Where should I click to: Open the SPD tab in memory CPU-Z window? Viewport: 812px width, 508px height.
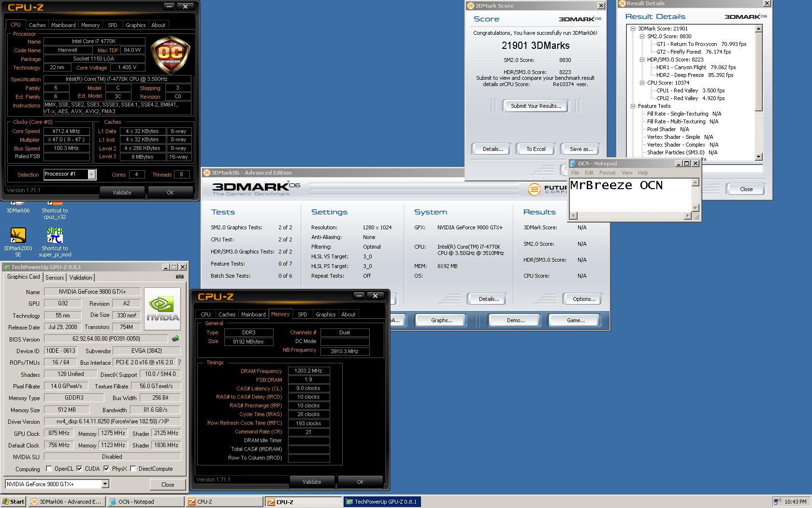pos(302,314)
